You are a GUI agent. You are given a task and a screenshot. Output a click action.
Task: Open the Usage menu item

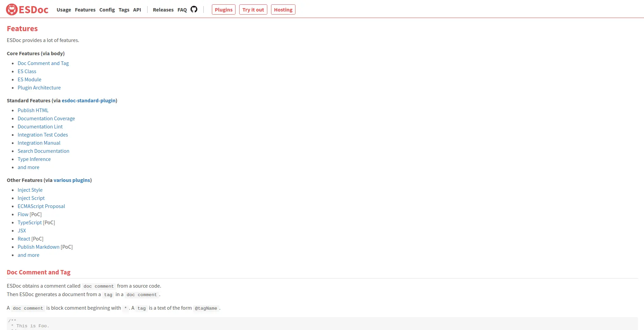pyautogui.click(x=64, y=10)
